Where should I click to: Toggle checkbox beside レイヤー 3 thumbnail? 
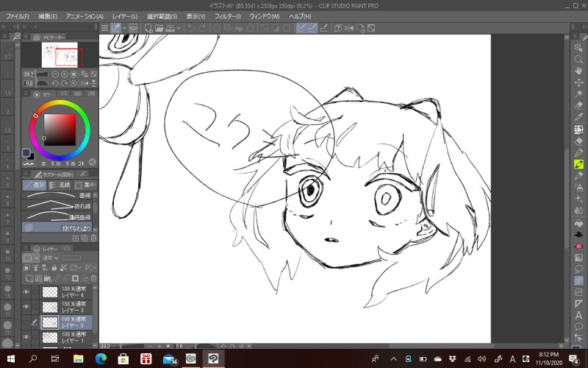click(35, 307)
